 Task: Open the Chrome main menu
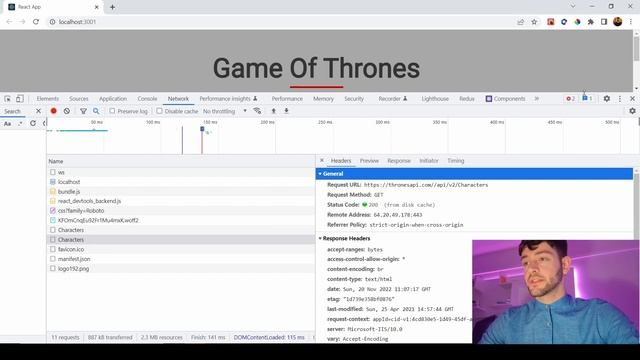coord(631,22)
